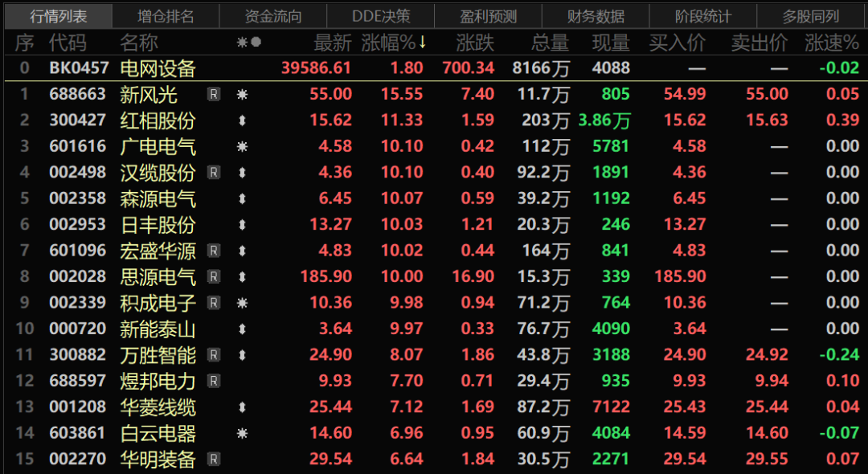This screenshot has height=474, width=868.
Task: Click the R badge on 华明装备 row
Action: click(214, 459)
